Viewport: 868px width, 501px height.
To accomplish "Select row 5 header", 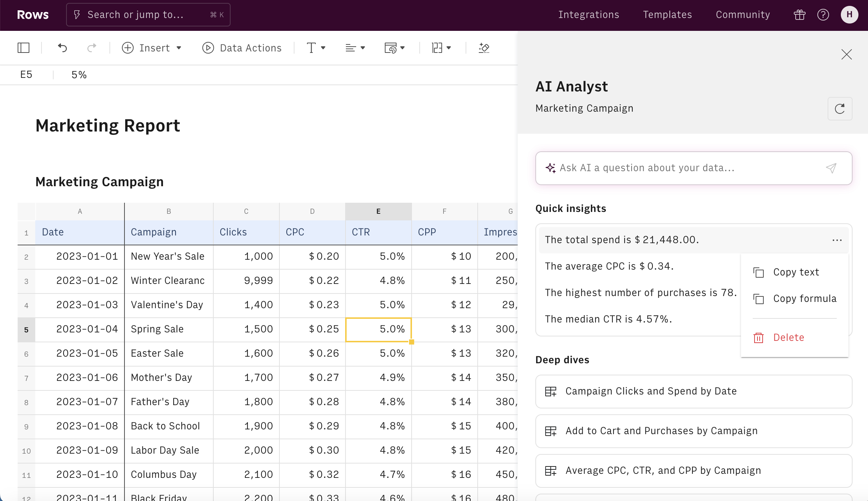I will click(26, 330).
